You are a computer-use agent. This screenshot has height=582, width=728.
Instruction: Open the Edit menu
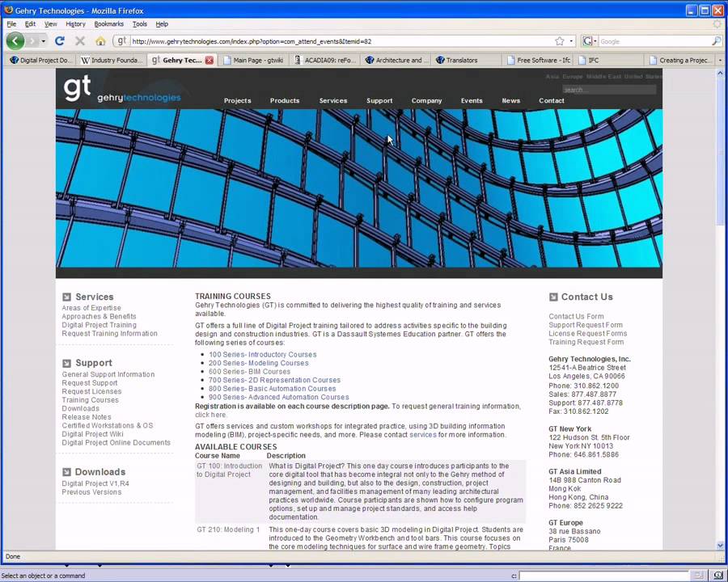pos(30,23)
